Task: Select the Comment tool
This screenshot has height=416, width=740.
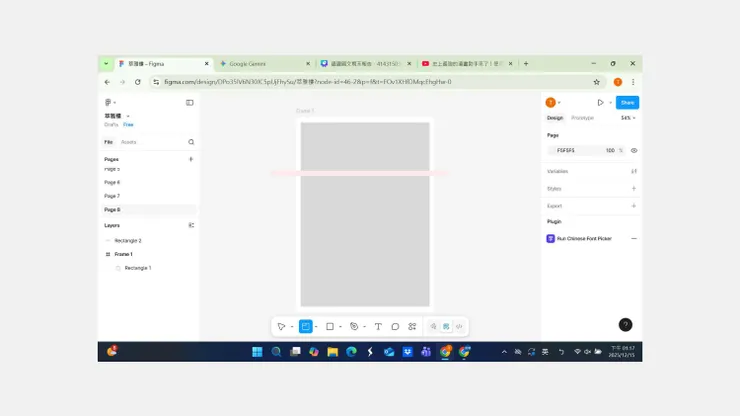Action: 395,326
